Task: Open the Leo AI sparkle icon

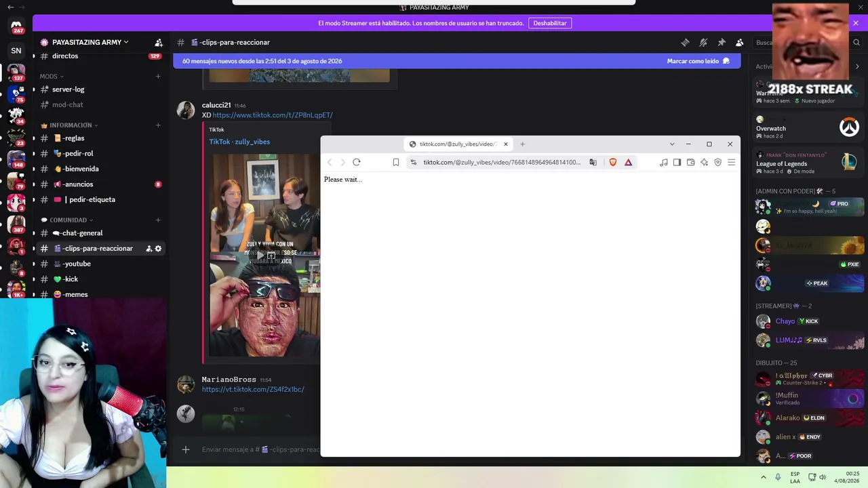Action: click(704, 162)
